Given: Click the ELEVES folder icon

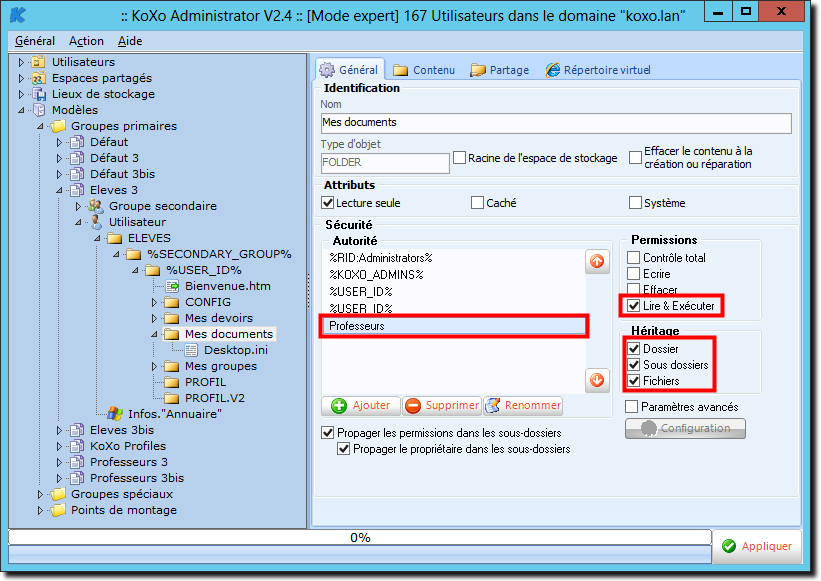Looking at the screenshot, I should point(115,238).
